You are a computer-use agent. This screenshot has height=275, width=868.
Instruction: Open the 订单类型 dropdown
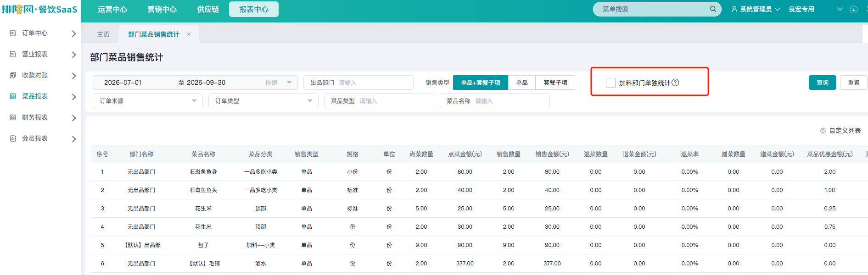pyautogui.click(x=263, y=101)
